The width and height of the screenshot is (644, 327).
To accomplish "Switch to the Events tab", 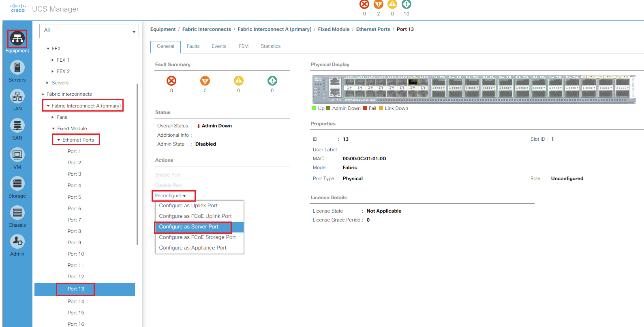I will [x=219, y=46].
